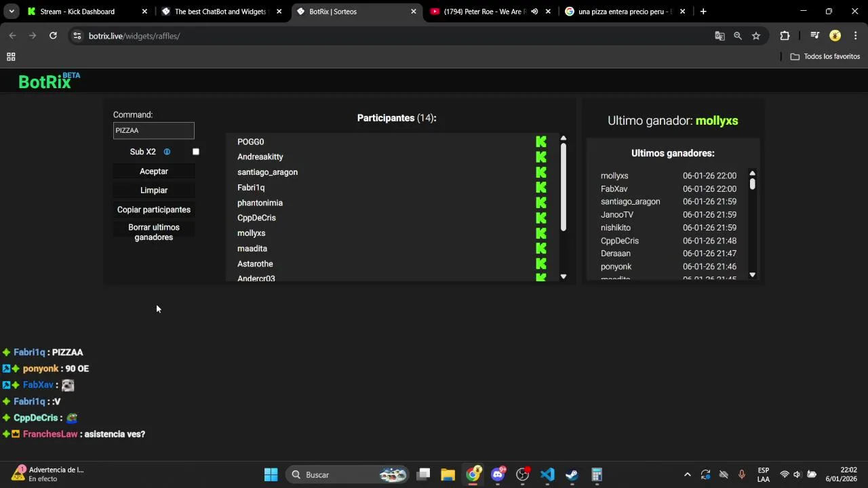Open Visual Studio Code from the taskbar
The image size is (868, 488).
[x=547, y=474]
